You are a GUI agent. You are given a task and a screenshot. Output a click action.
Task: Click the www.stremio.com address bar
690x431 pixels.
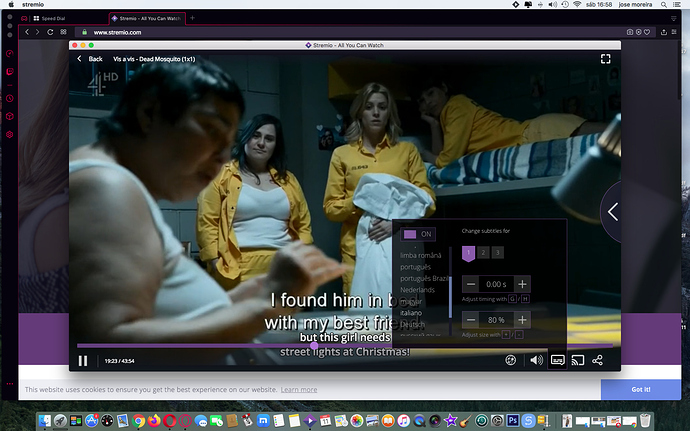pyautogui.click(x=117, y=32)
